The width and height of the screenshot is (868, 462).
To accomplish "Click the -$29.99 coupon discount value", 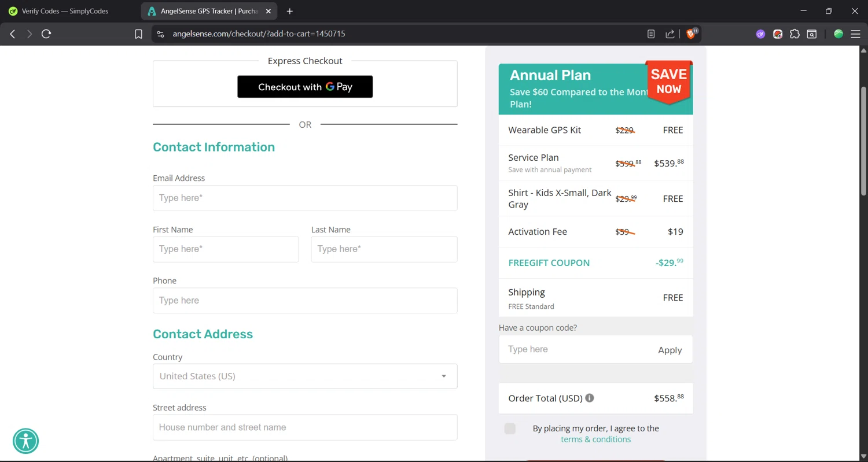I will coord(670,263).
